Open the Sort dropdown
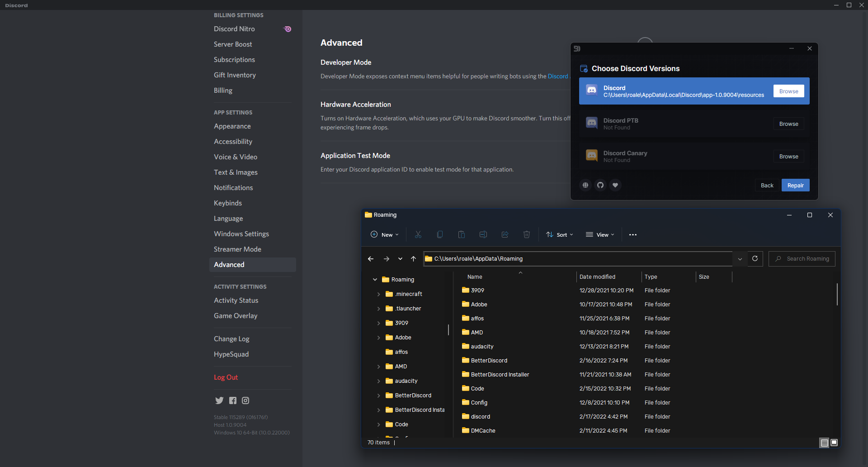The image size is (868, 467). [x=560, y=234]
